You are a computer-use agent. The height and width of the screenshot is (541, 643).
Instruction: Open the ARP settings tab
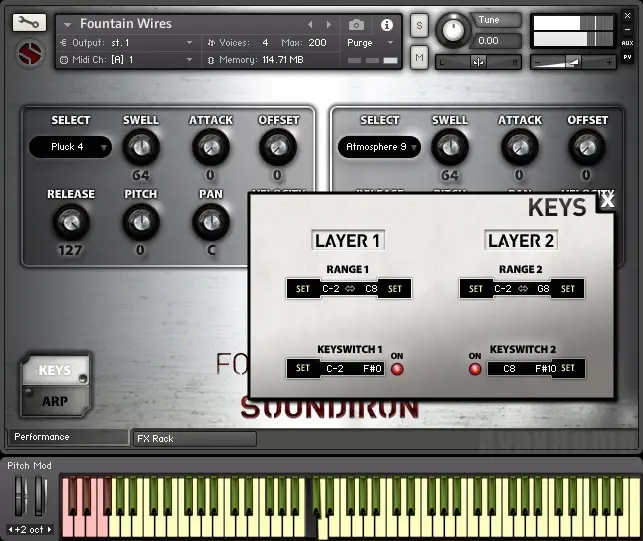tap(55, 401)
